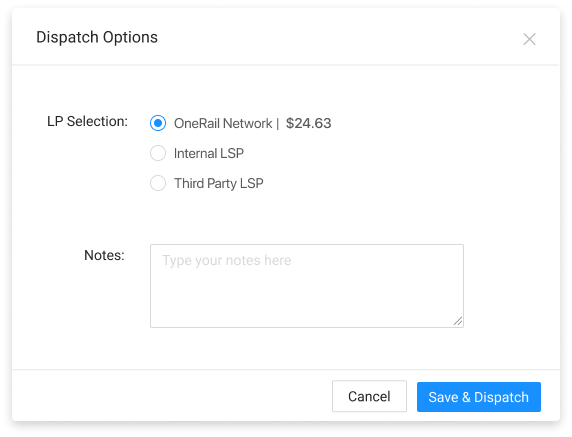Viewport: 572px width, 437px height.
Task: Select the OneRail Network radio button
Action: [x=158, y=123]
